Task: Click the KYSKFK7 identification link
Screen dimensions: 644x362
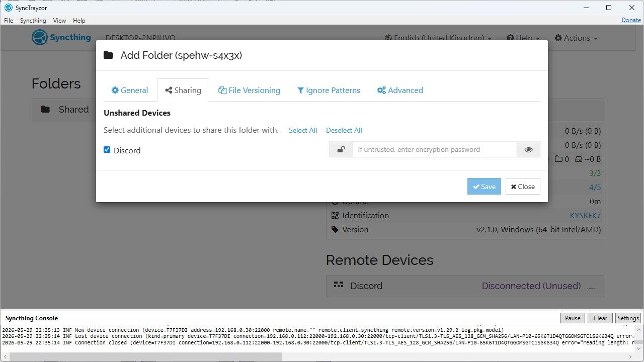Action: click(x=585, y=215)
